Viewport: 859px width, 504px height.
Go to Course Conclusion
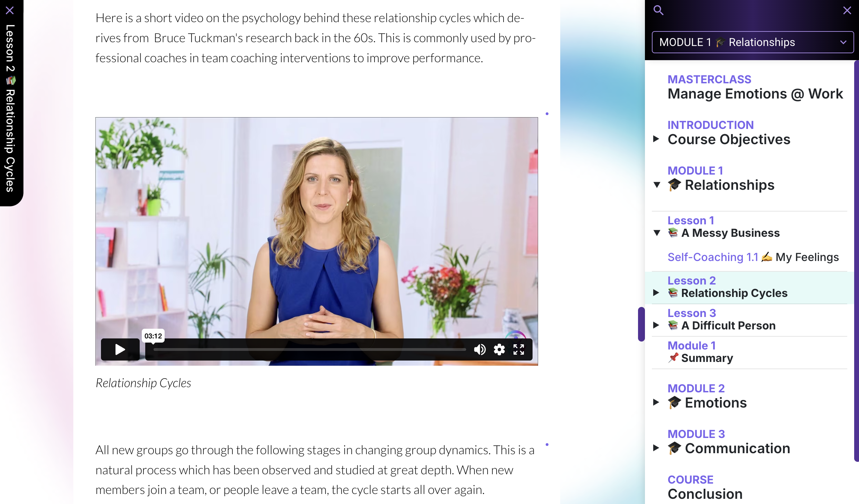pyautogui.click(x=705, y=487)
